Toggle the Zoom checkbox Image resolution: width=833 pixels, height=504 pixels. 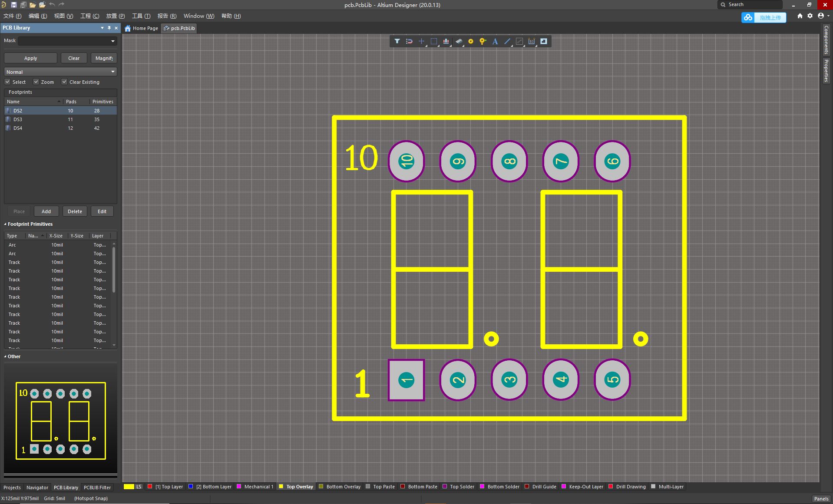click(36, 82)
